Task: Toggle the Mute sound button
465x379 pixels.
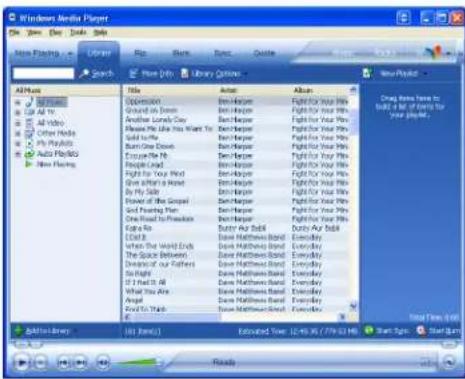Action: 103,362
